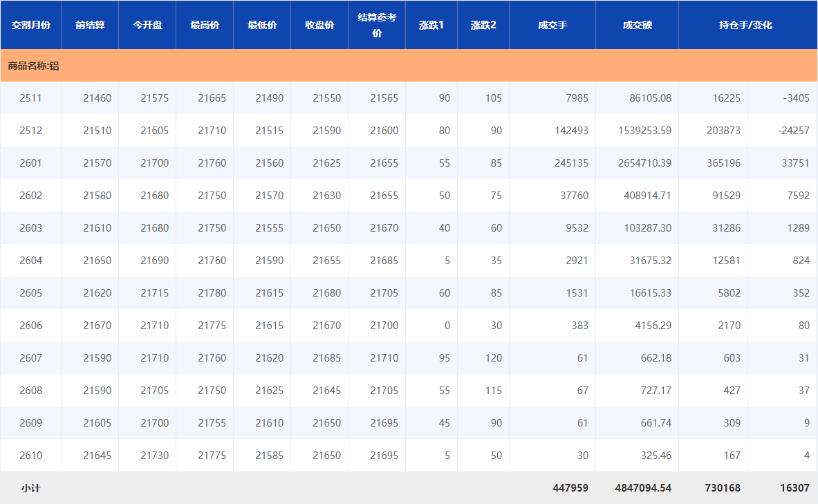This screenshot has height=504, width=818.
Task: Click the subtotal volume 447959
Action: (x=570, y=488)
